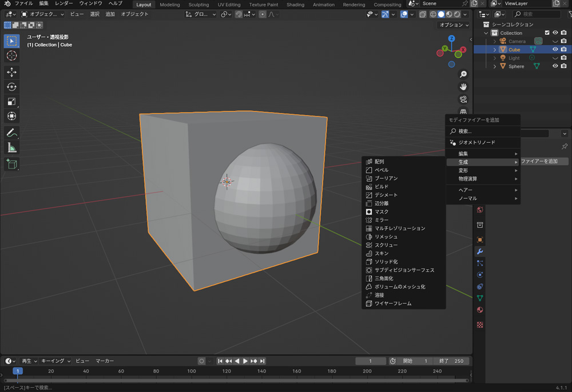Open the オプション dropdown in the viewport
The height and width of the screenshot is (392, 572).
coord(454,25)
